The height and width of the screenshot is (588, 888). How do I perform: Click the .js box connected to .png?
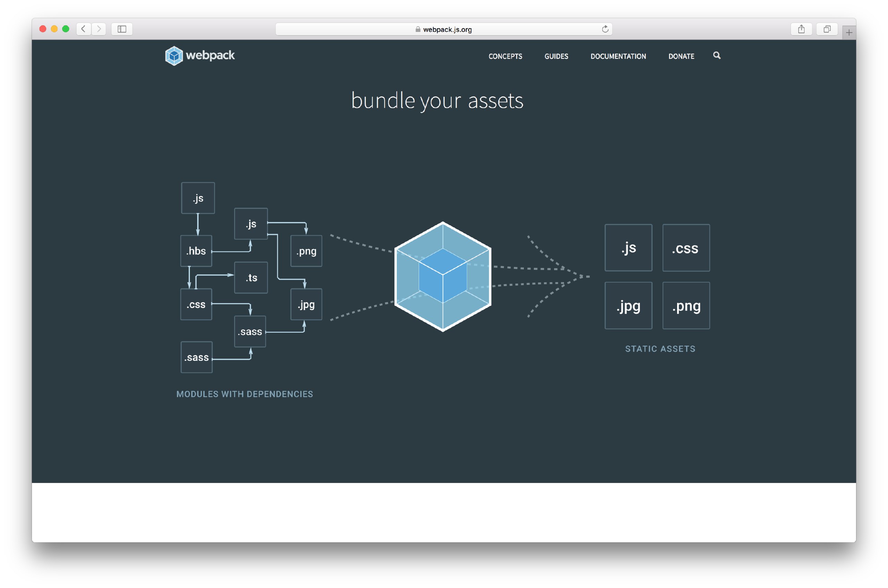tap(251, 224)
